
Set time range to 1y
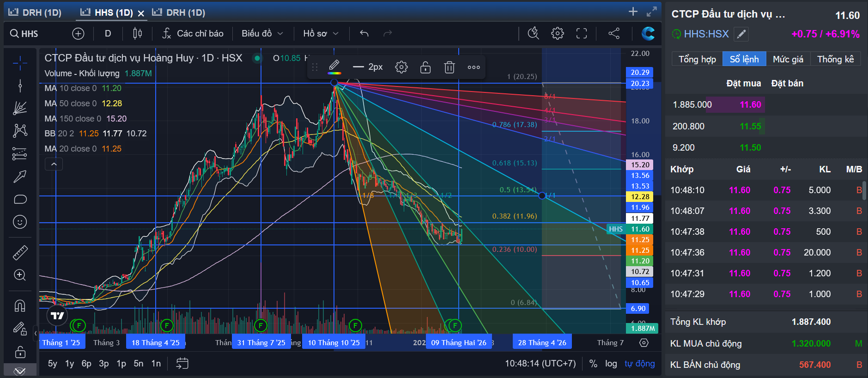pos(70,364)
